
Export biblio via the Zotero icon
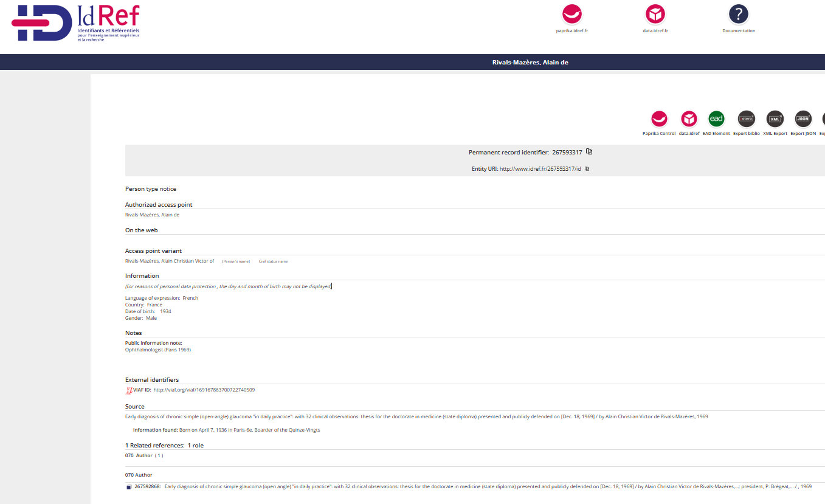pyautogui.click(x=746, y=119)
